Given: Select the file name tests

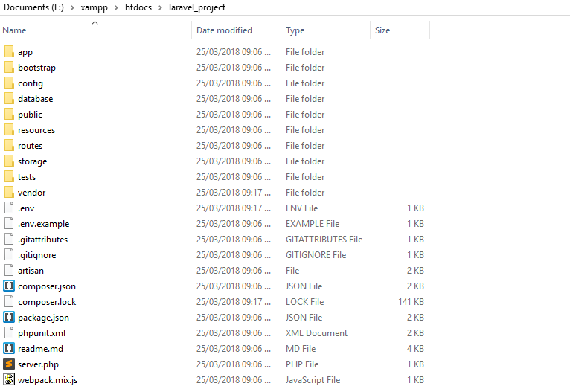Looking at the screenshot, I should point(27,177).
